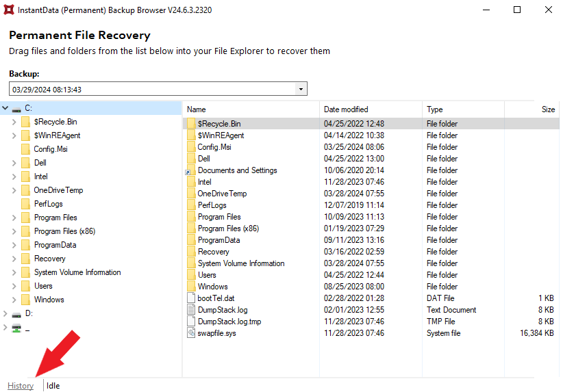Click the InstantData app icon in title bar
Screen dimensions: 563x392
point(9,10)
